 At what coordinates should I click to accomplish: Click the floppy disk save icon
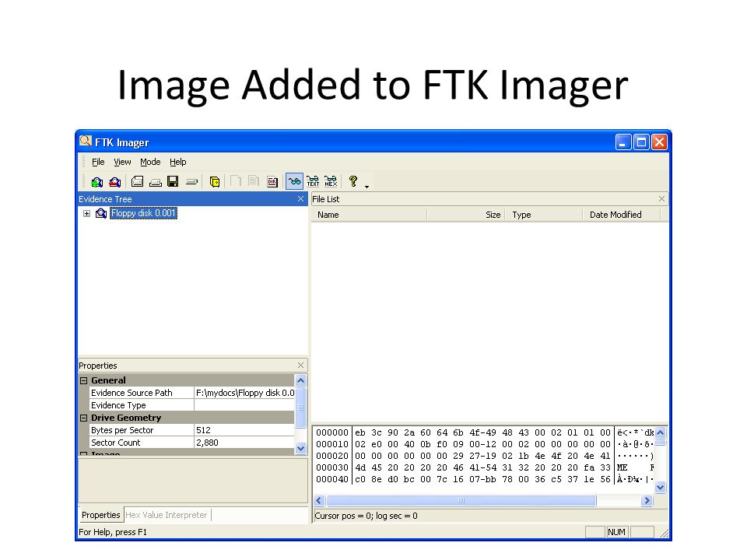click(x=173, y=181)
